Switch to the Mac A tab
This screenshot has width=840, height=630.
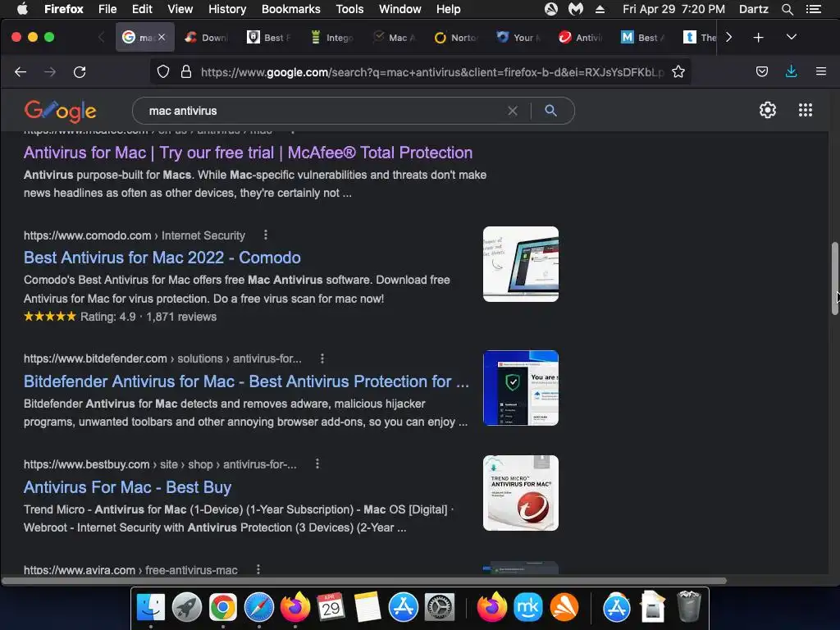(x=395, y=38)
